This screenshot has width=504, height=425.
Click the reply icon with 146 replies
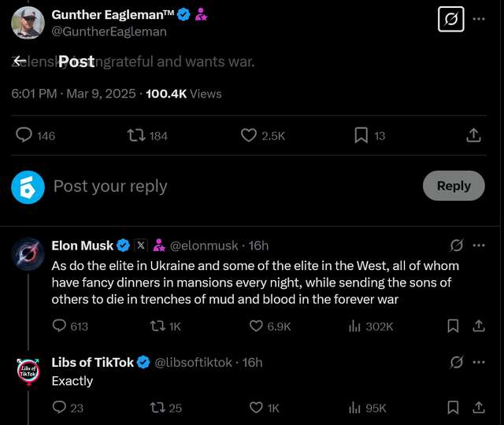tap(24, 135)
